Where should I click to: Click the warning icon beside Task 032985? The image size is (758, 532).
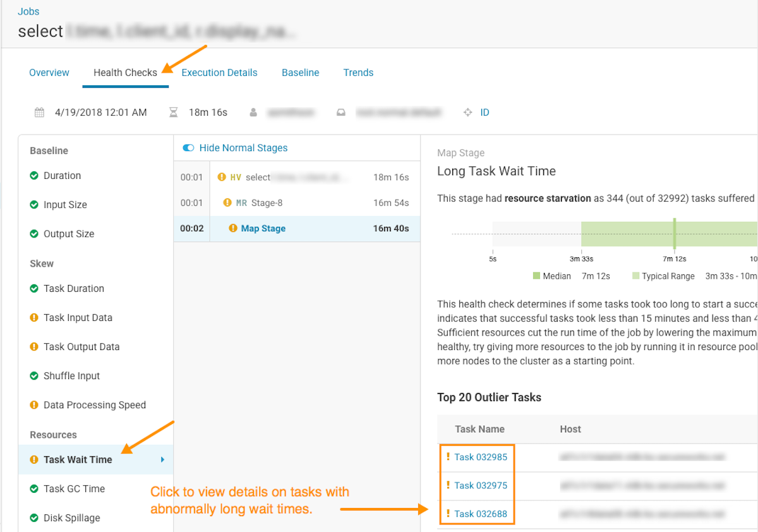click(x=448, y=457)
